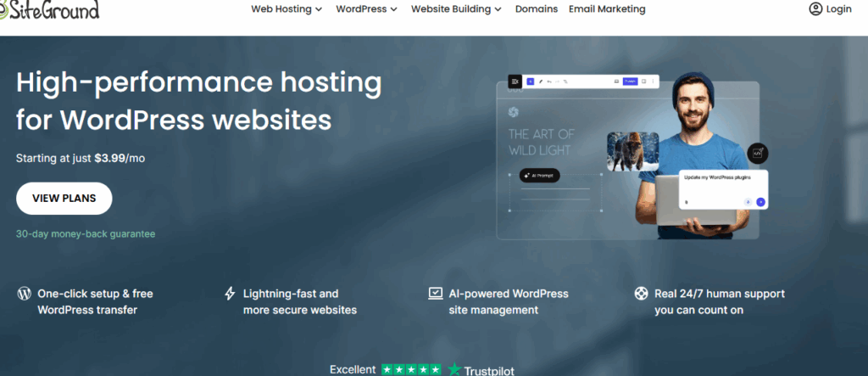Expand the WordPress menu dropdown
The width and height of the screenshot is (868, 376).
coord(366,9)
